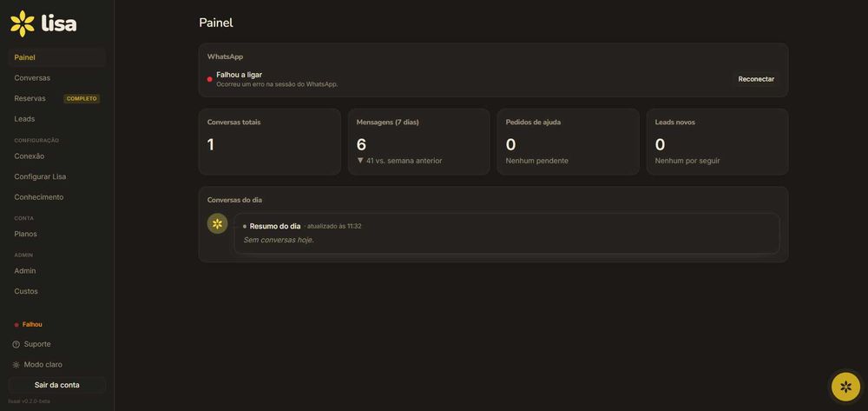Select Configurar Lisa in sidebar

coord(56,176)
